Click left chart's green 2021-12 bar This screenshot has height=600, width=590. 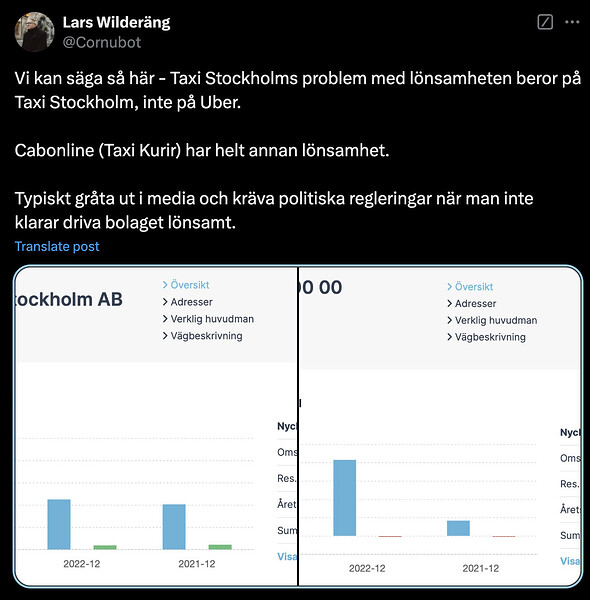(x=220, y=547)
